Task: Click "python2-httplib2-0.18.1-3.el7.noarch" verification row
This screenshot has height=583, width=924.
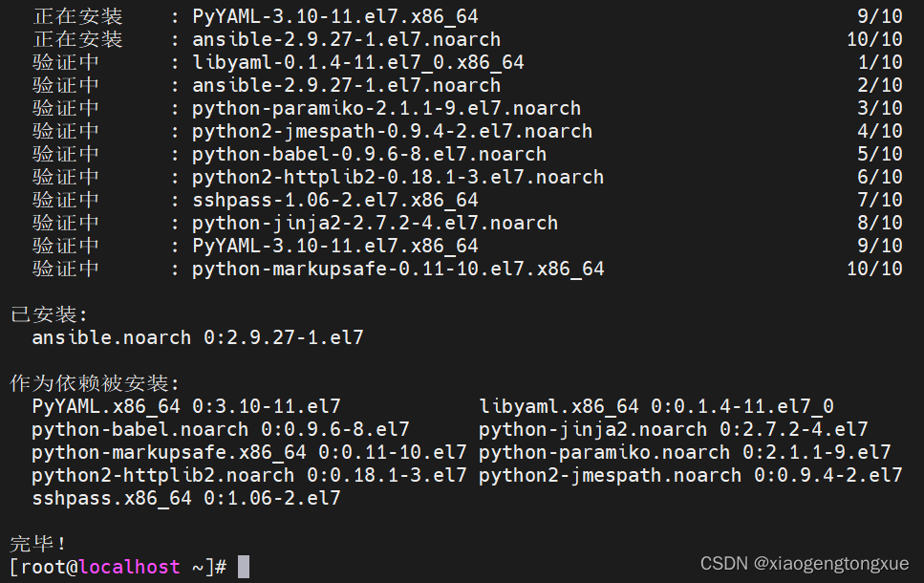Action: [x=398, y=177]
